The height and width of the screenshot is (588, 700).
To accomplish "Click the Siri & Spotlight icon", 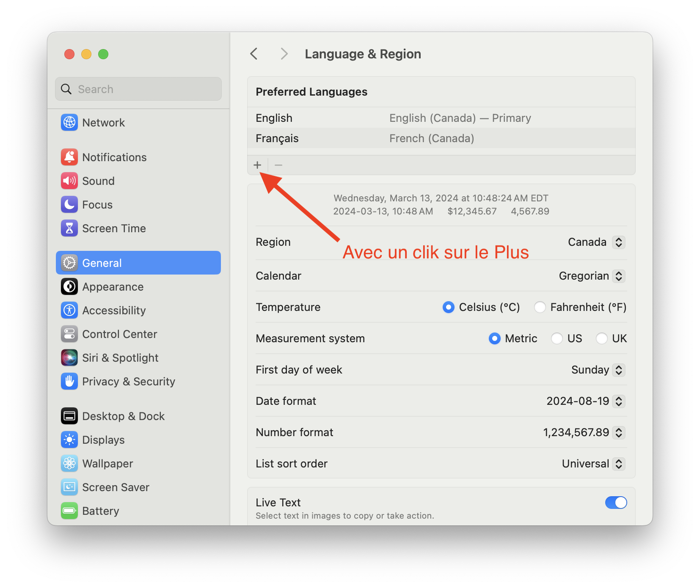I will pyautogui.click(x=69, y=358).
